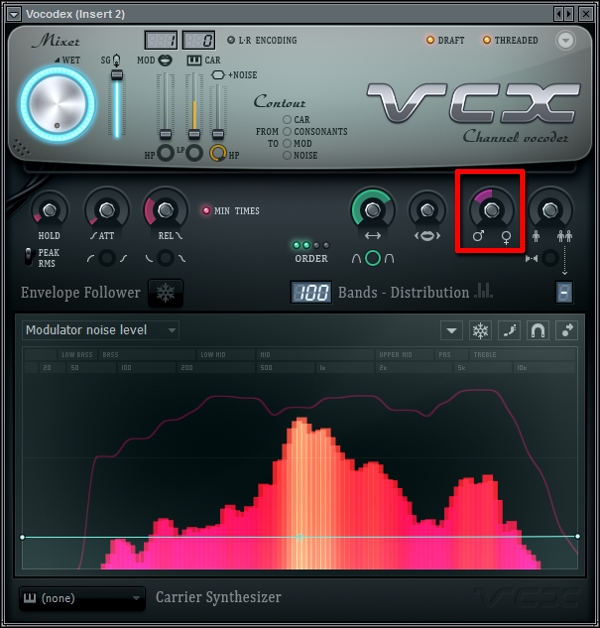Click the modulator HP filter knob
600x628 pixels.
coord(165,153)
